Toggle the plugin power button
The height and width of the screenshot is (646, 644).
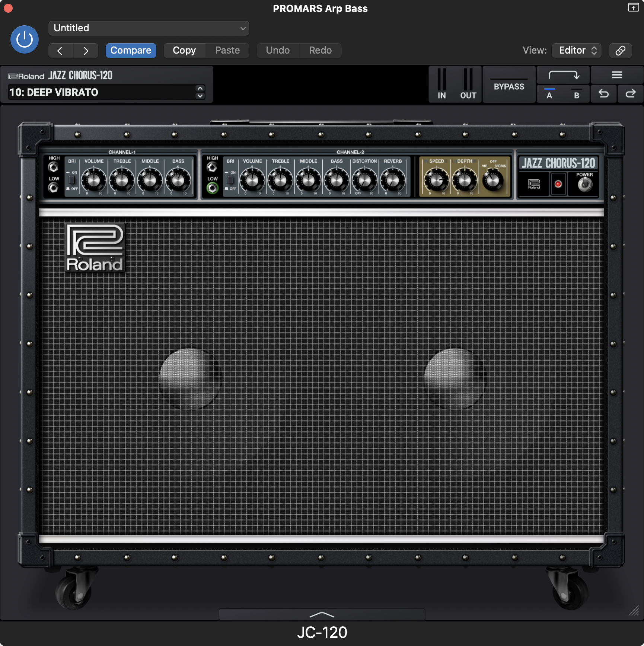25,39
